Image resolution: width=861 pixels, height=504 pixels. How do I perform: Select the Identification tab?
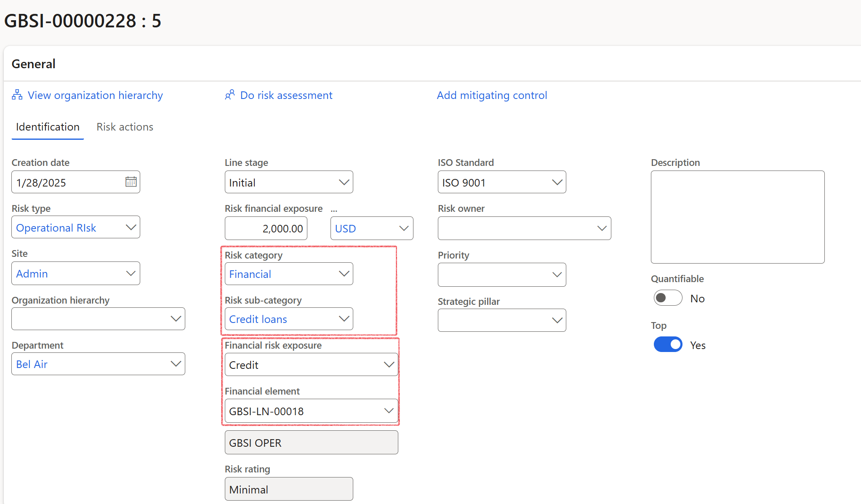[x=47, y=127]
